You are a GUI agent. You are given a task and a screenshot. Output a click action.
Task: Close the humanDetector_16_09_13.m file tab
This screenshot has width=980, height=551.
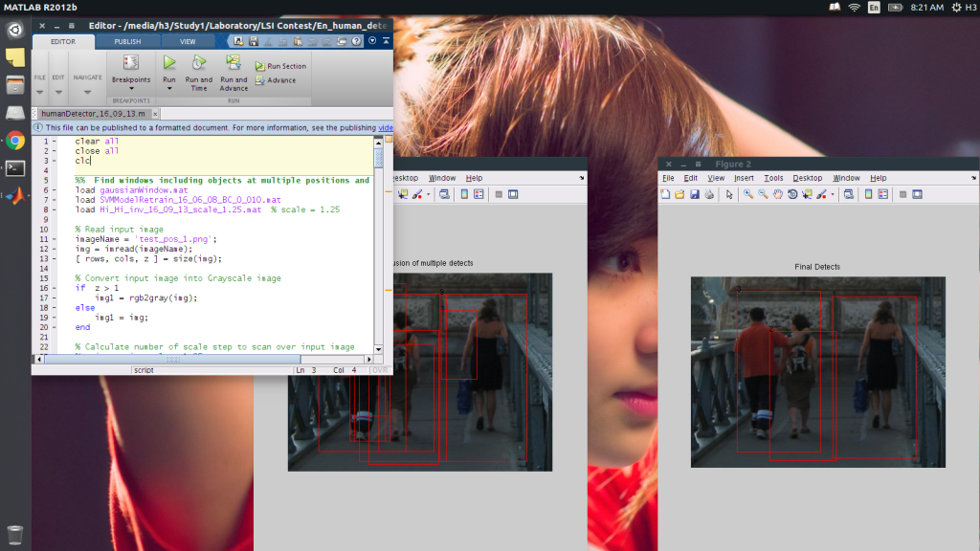pyautogui.click(x=155, y=114)
